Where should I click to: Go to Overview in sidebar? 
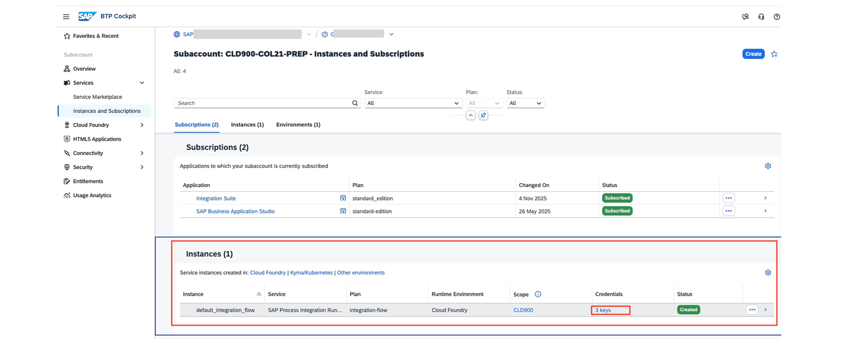84,69
